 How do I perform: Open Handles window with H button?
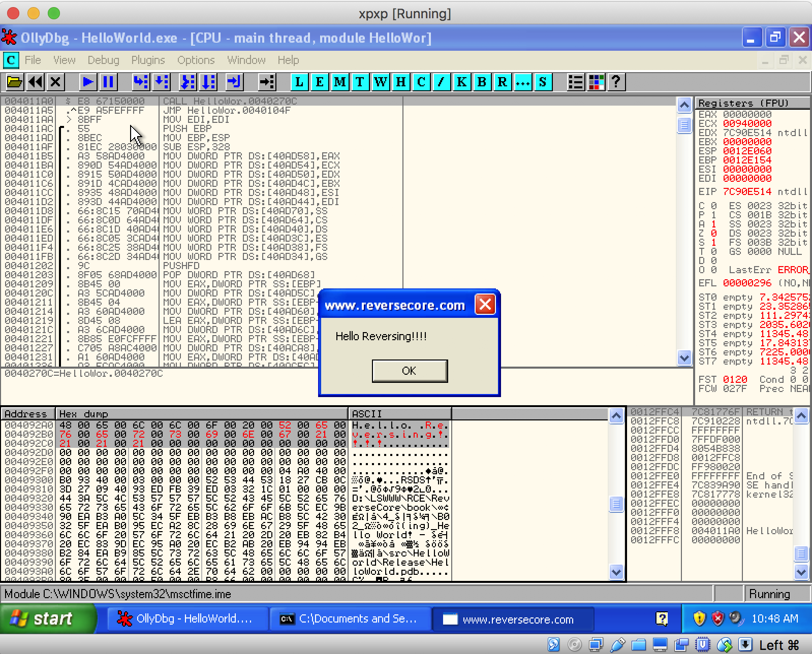(401, 82)
